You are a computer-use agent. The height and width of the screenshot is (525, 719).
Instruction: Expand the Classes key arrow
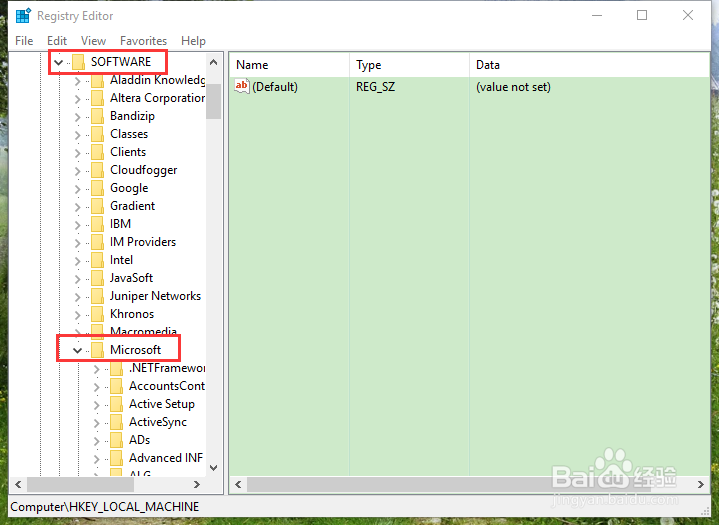point(77,135)
